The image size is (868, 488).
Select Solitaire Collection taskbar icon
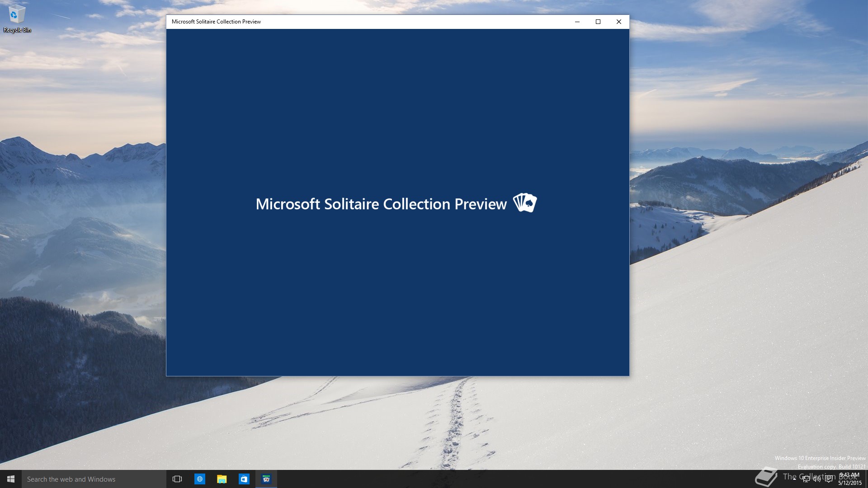266,479
